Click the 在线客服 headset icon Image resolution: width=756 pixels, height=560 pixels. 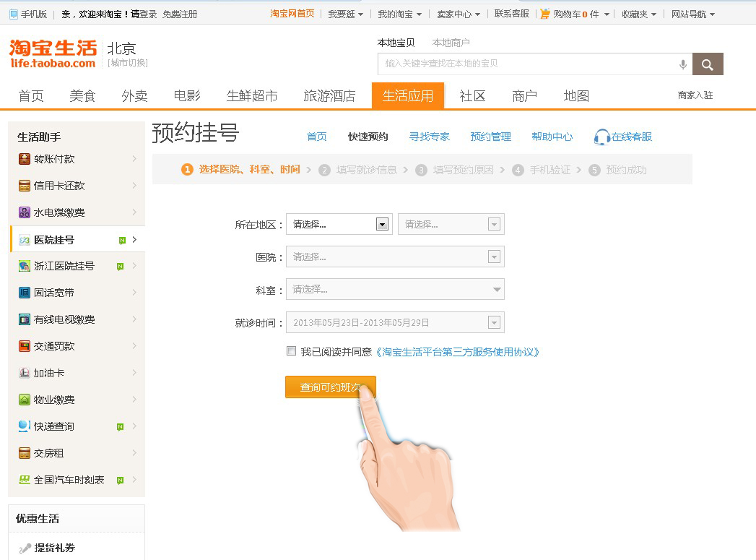click(x=601, y=137)
